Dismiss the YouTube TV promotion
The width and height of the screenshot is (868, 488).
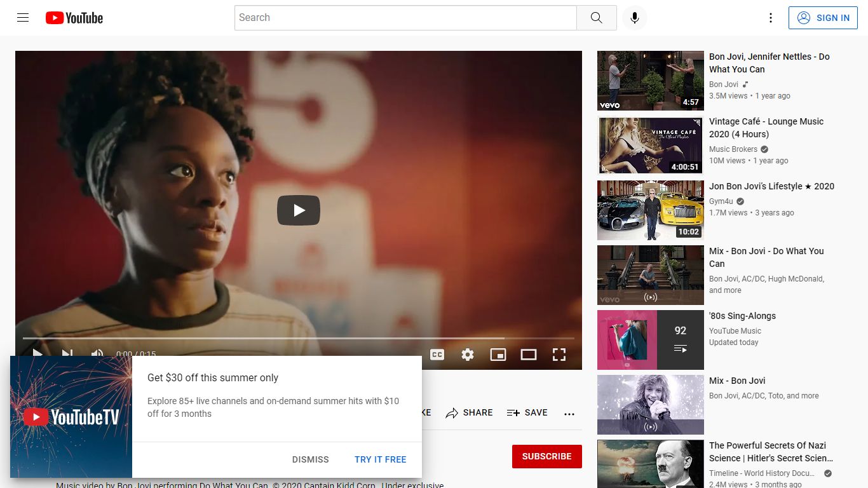point(311,459)
